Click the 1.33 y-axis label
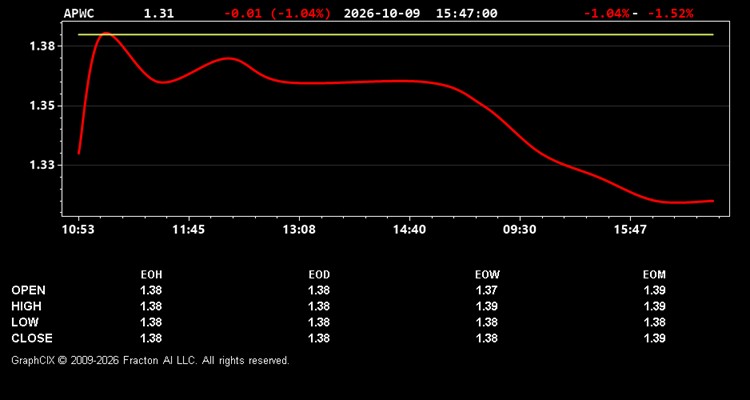This screenshot has height=400, width=750. click(x=42, y=165)
